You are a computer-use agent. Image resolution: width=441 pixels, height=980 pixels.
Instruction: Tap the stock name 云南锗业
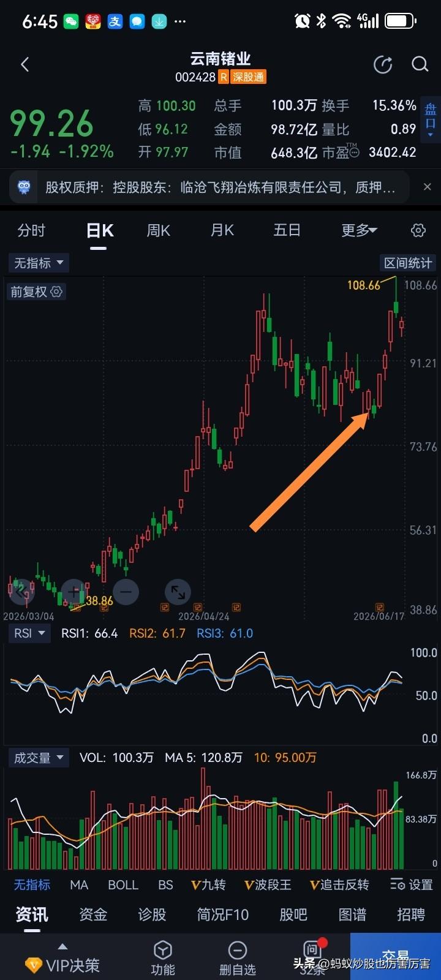(x=221, y=59)
